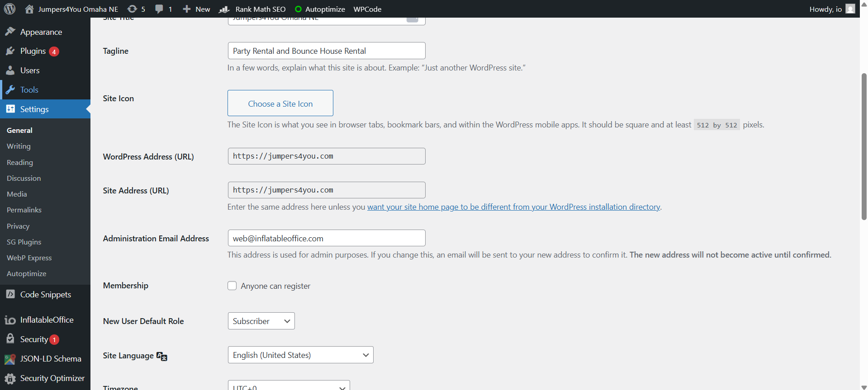The height and width of the screenshot is (390, 868).
Task: Click the Choose a Site Icon button
Action: tap(280, 103)
